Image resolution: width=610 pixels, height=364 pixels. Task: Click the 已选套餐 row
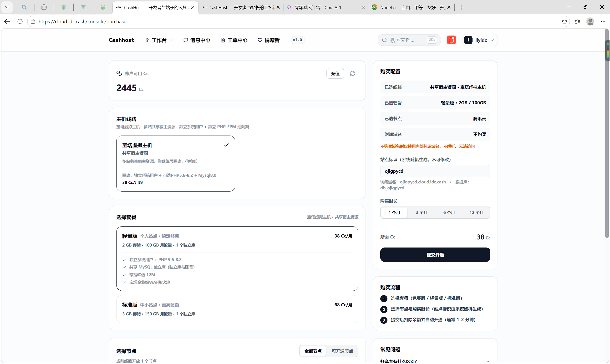(x=435, y=103)
